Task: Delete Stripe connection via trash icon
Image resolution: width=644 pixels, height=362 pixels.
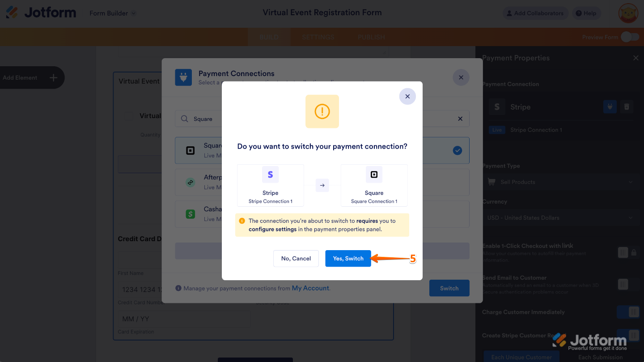Action: click(x=627, y=106)
